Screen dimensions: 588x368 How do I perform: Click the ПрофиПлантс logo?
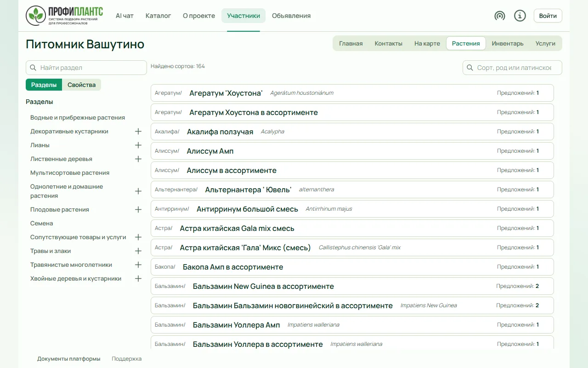coord(64,16)
